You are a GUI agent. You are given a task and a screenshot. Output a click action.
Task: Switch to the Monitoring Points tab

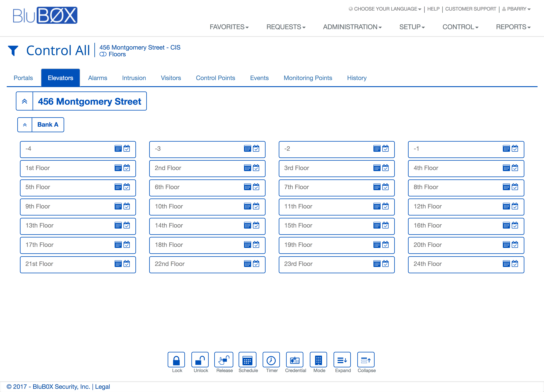(x=308, y=78)
